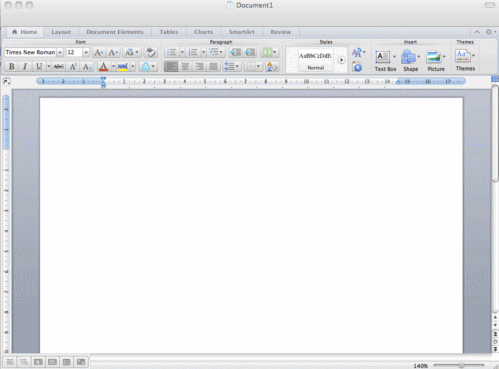Click the vertical scrollbar thumb
Screen dimensions: 499x369
[x=496, y=133]
